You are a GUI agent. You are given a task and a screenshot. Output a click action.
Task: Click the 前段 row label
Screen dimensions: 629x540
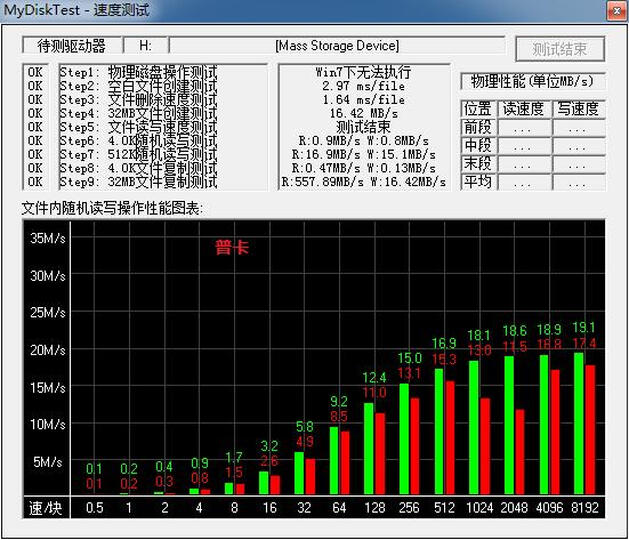click(x=478, y=127)
